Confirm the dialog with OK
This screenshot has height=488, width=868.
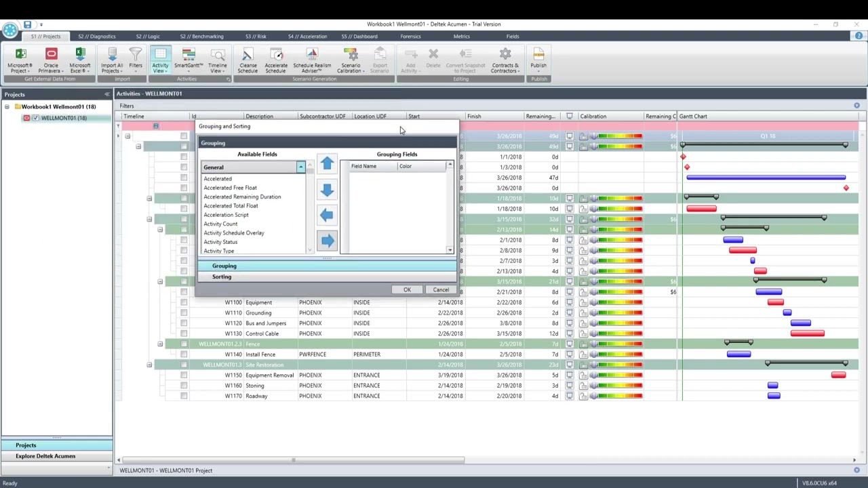click(x=407, y=290)
